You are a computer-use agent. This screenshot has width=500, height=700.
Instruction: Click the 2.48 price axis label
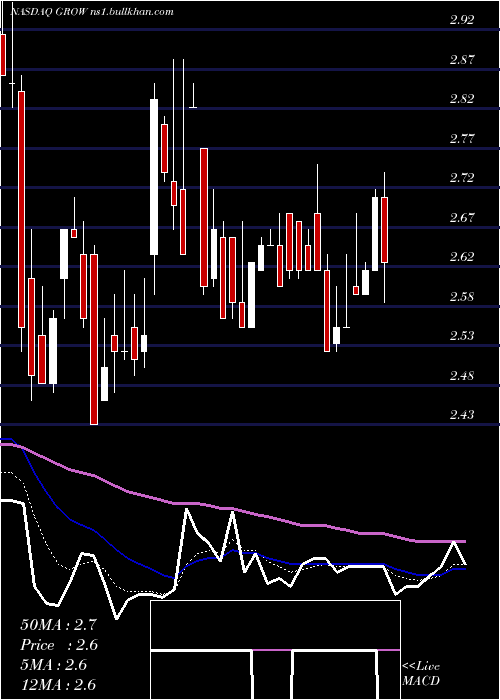tap(462, 375)
